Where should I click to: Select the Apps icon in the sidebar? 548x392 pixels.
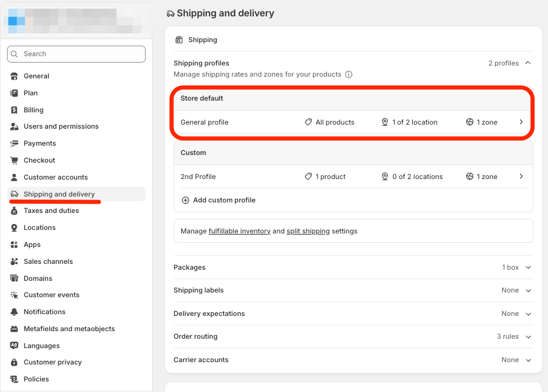tap(14, 245)
